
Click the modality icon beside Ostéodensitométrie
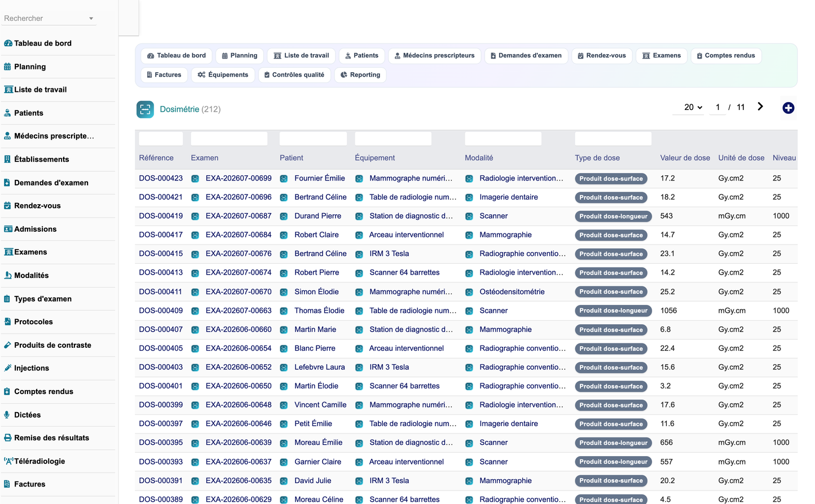click(x=469, y=292)
